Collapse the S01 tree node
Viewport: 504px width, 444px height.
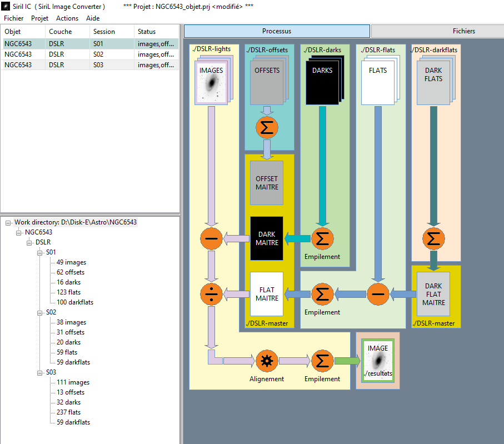click(x=40, y=253)
